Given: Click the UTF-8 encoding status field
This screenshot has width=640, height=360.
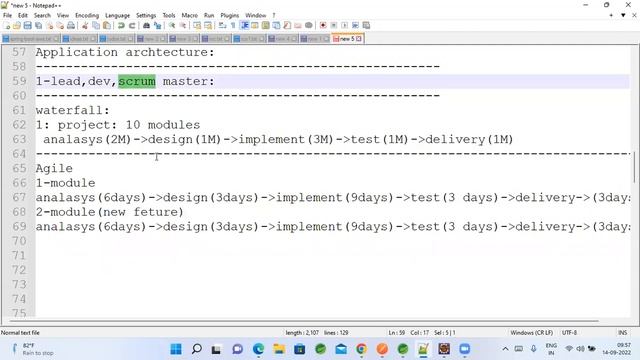Looking at the screenshot, I should point(569,333).
